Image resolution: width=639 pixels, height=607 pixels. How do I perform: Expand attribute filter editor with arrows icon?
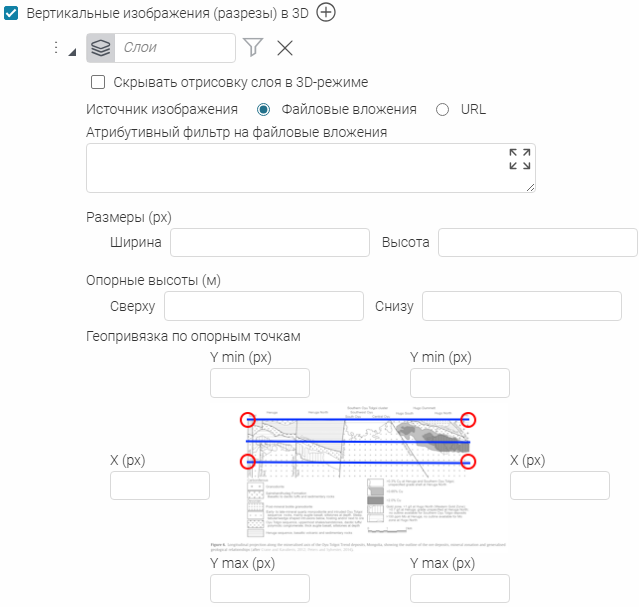pos(520,159)
